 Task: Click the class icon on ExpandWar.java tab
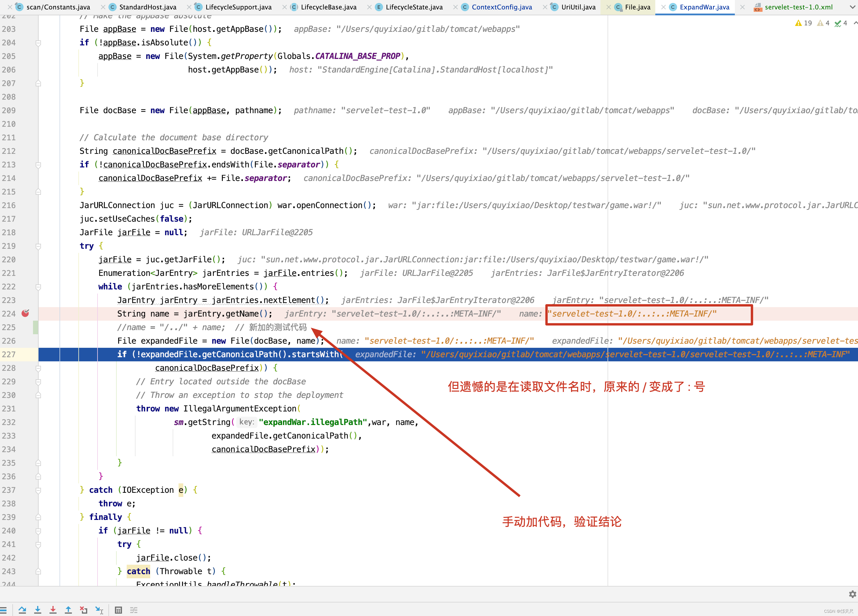[673, 7]
